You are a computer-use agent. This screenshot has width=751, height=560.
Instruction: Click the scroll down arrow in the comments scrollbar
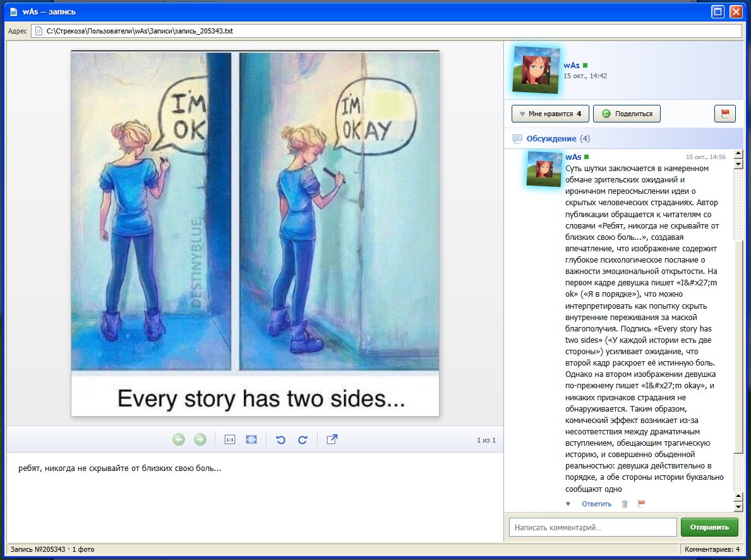[x=738, y=507]
